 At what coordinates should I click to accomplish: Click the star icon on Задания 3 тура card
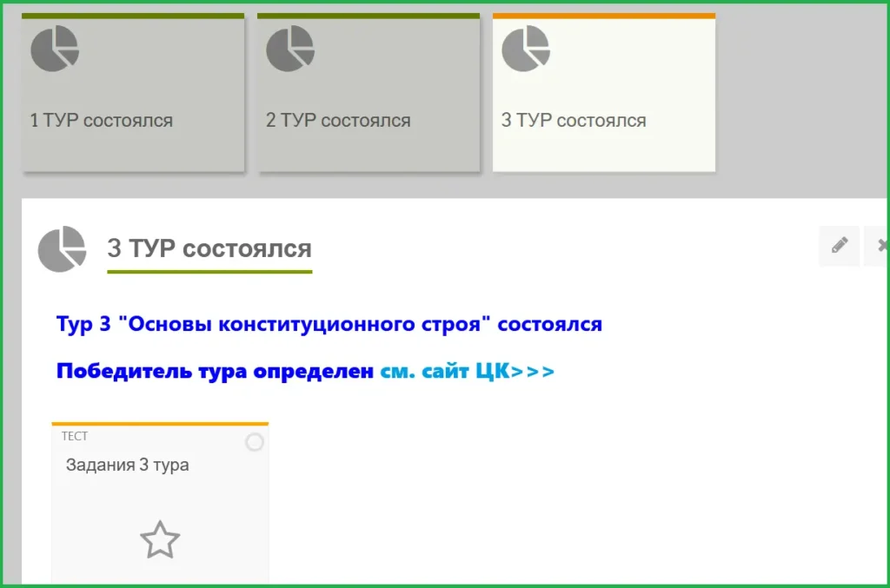coord(160,540)
